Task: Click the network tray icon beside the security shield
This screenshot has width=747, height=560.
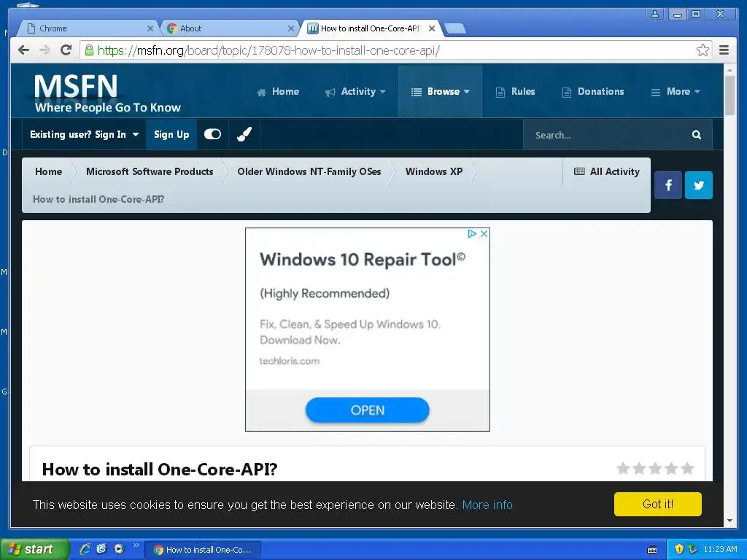Action: pos(693,550)
